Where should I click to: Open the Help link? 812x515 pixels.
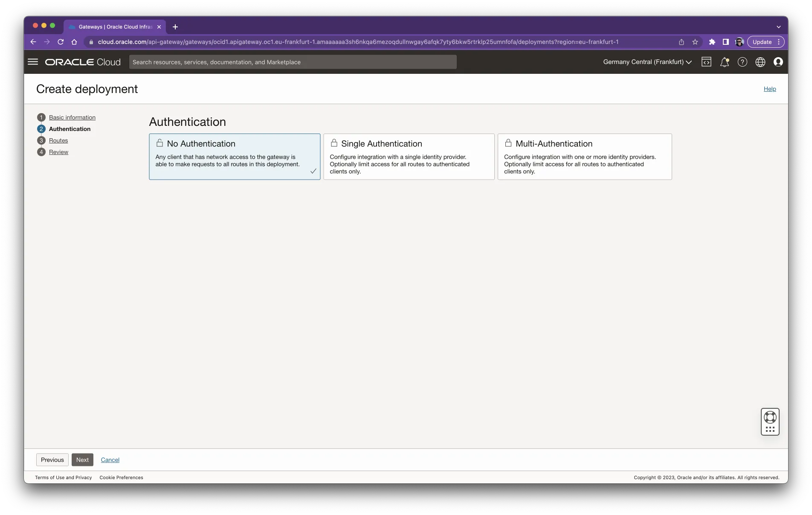770,89
